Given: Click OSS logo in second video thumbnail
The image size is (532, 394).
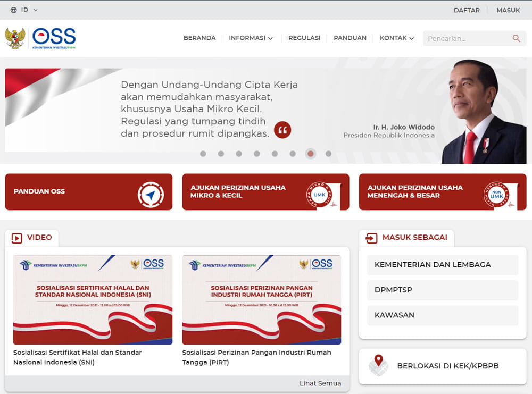Looking at the screenshot, I should coord(322,264).
